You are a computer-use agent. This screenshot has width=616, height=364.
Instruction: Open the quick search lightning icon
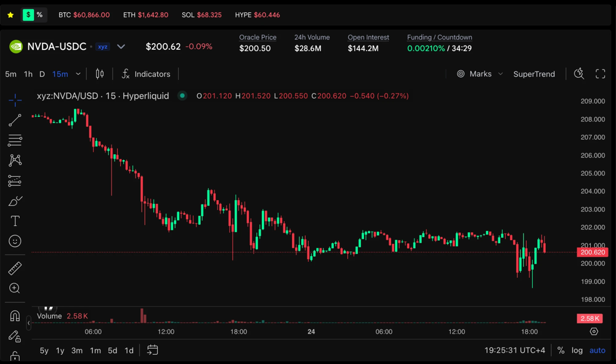point(579,73)
